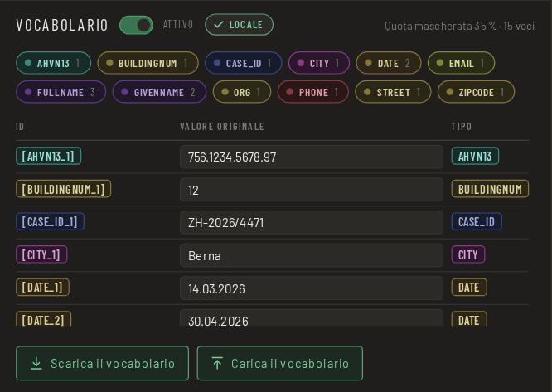Click the [CITY_1] ID tag
Image resolution: width=552 pixels, height=392 pixels.
point(41,254)
